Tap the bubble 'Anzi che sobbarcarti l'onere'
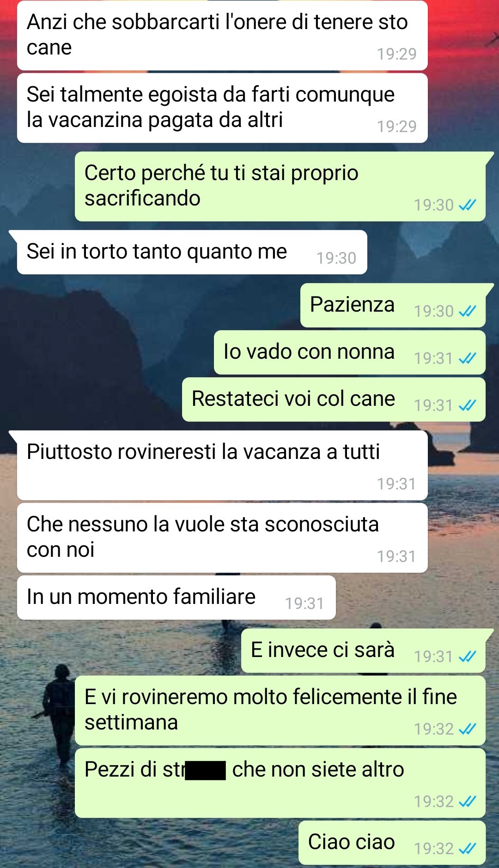The image size is (499, 868). click(x=222, y=36)
